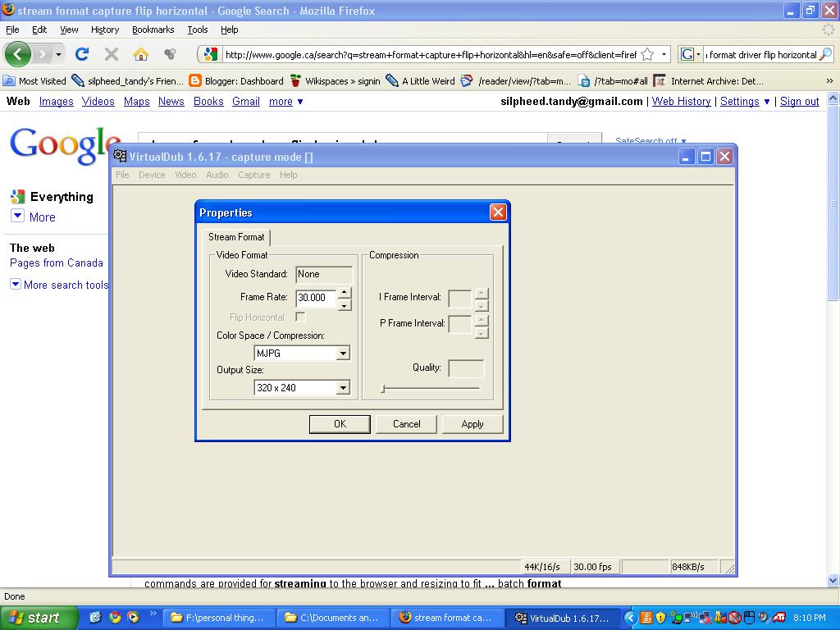840x630 pixels.
Task: Open the Google Images link
Action: coord(57,101)
